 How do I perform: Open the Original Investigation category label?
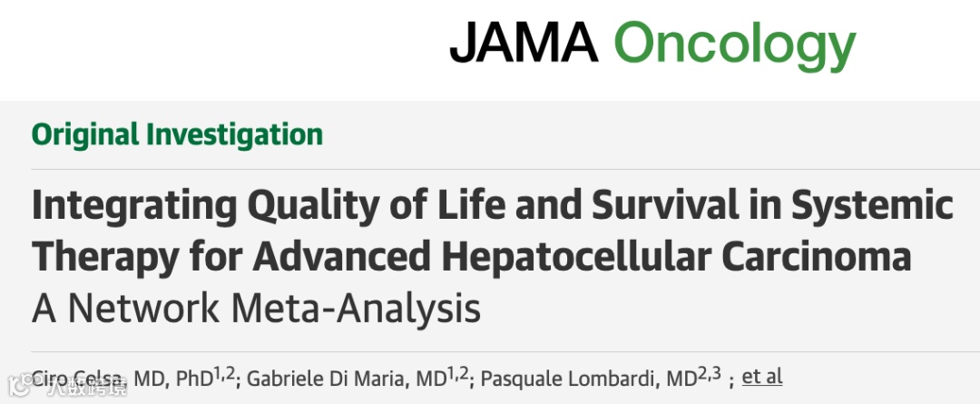(177, 134)
